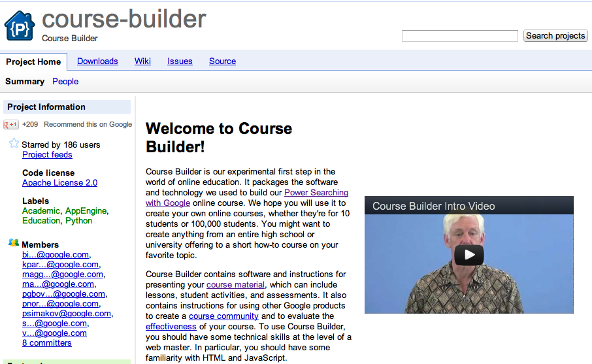Open the Wiki tab
This screenshot has width=592, height=364.
(142, 61)
